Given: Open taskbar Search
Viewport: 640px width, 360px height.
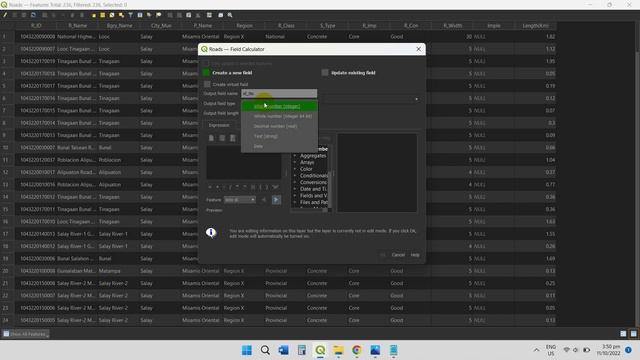Looking at the screenshot, I should click(265, 350).
